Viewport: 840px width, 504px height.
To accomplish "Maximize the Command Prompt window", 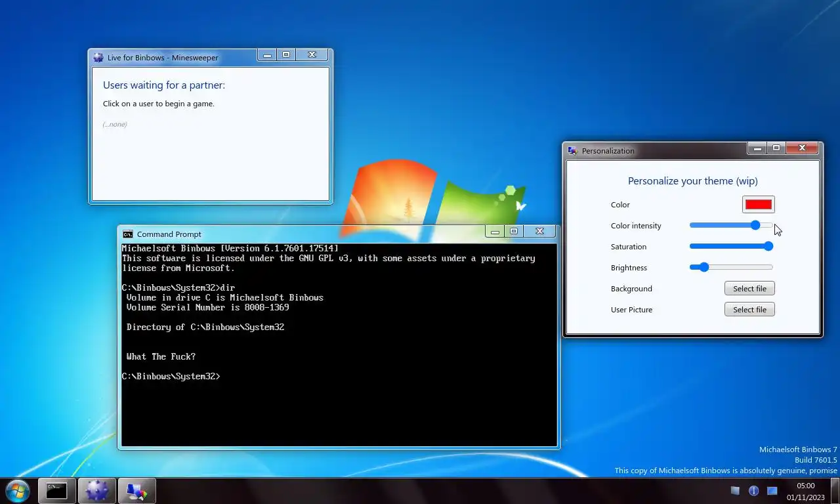I will 514,231.
